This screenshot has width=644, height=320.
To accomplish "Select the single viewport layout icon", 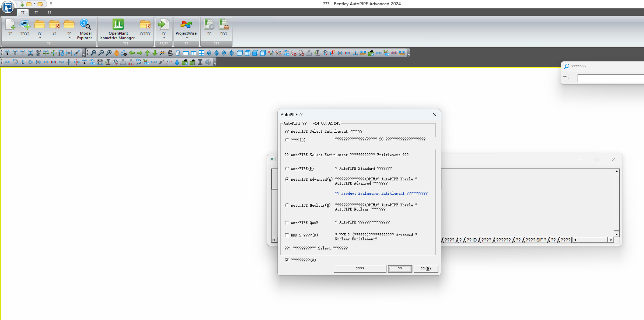I will click(186, 53).
